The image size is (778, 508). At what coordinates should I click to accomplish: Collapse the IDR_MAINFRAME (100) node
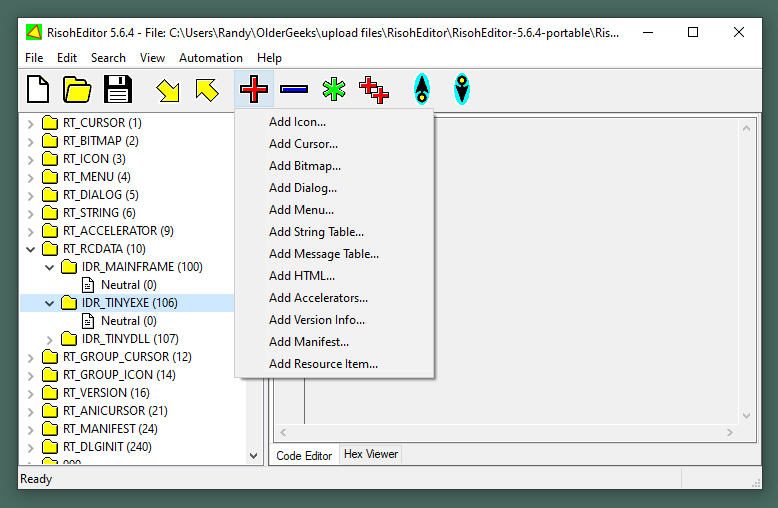pos(49,267)
